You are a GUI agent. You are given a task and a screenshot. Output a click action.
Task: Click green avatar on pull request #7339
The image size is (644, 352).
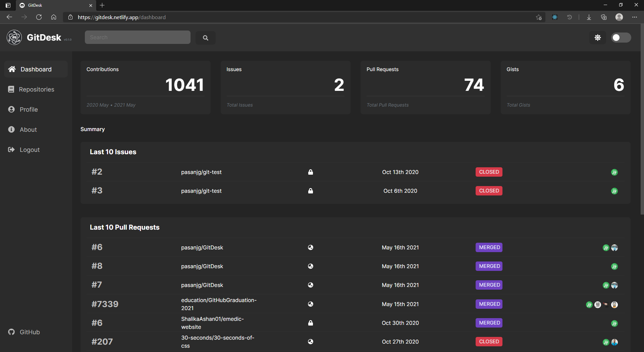point(589,305)
